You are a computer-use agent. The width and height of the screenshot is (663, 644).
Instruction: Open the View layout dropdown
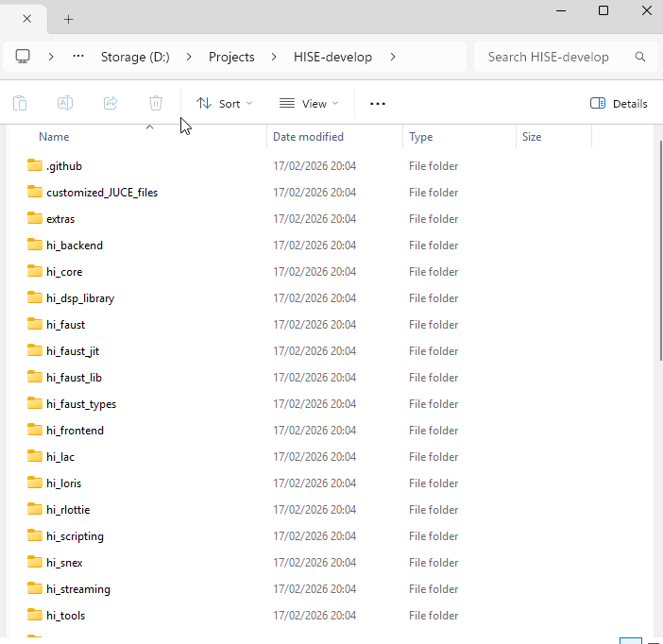tap(309, 104)
